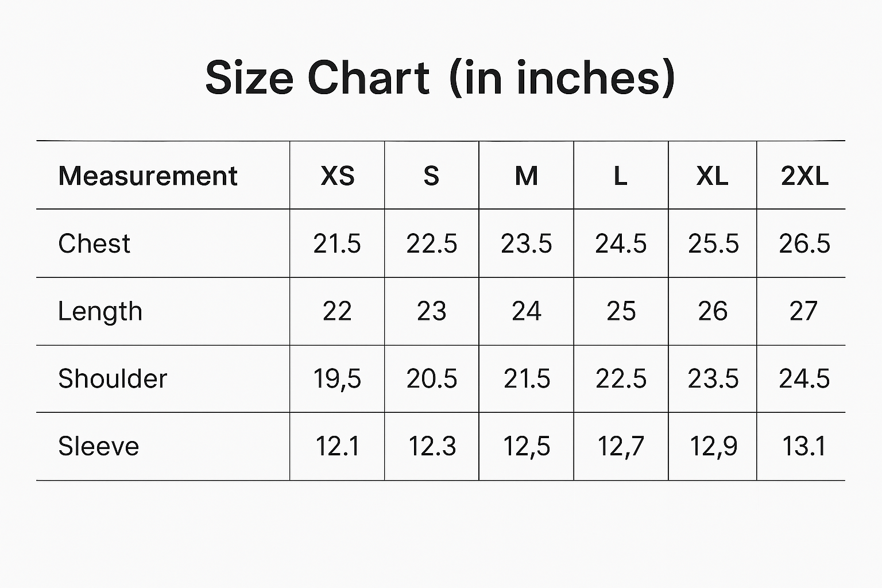Select the 2XL size column header
Viewport: 882px width, 588px height.
[804, 176]
